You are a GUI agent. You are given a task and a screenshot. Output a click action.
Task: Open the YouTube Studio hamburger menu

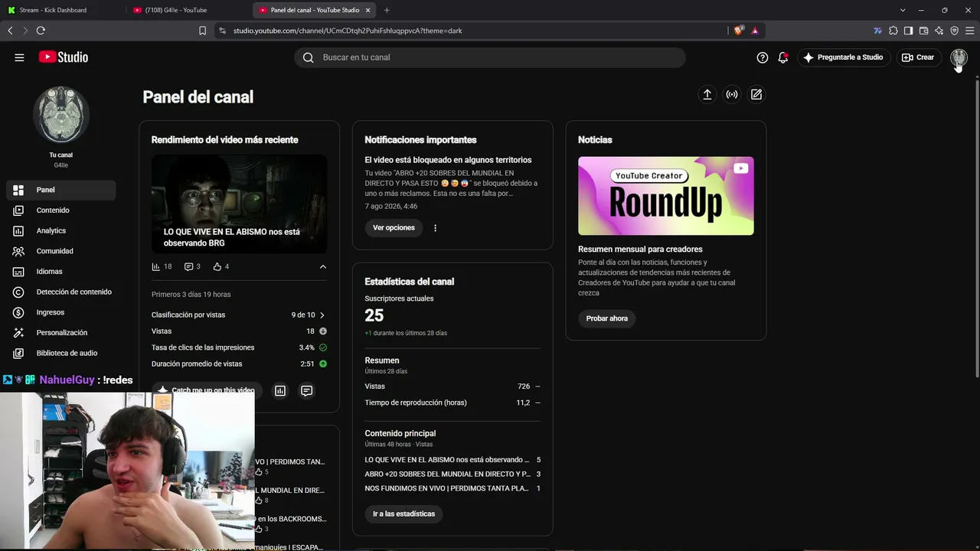pos(19,57)
